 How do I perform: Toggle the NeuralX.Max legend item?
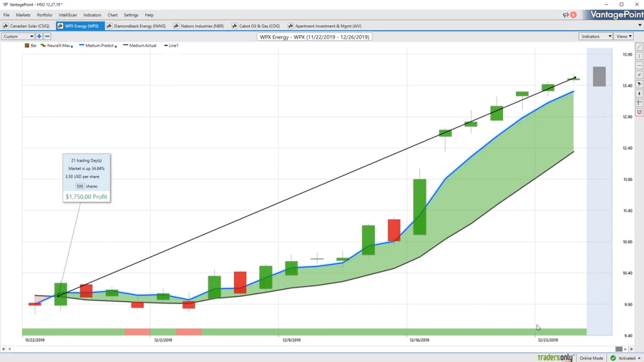57,45
